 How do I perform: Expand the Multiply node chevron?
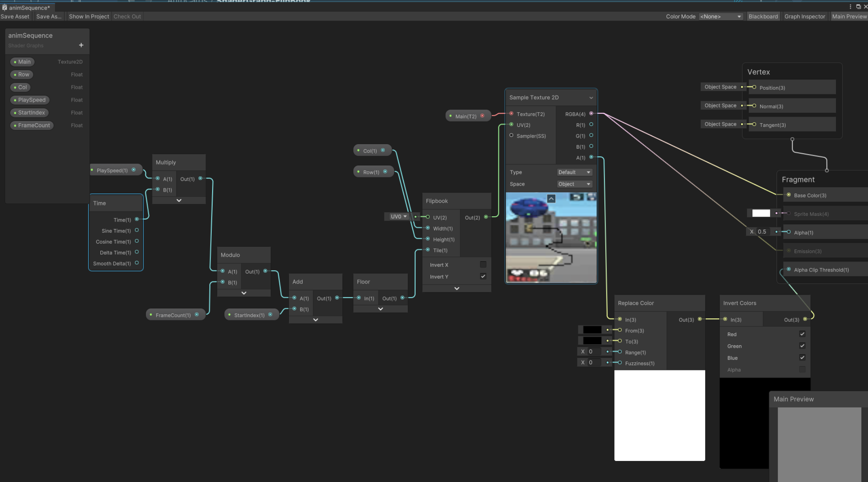click(179, 200)
